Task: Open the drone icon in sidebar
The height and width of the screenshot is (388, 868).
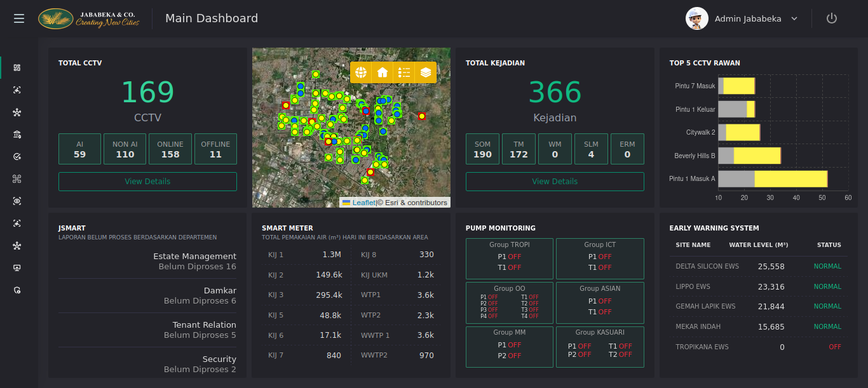Action: [x=17, y=178]
